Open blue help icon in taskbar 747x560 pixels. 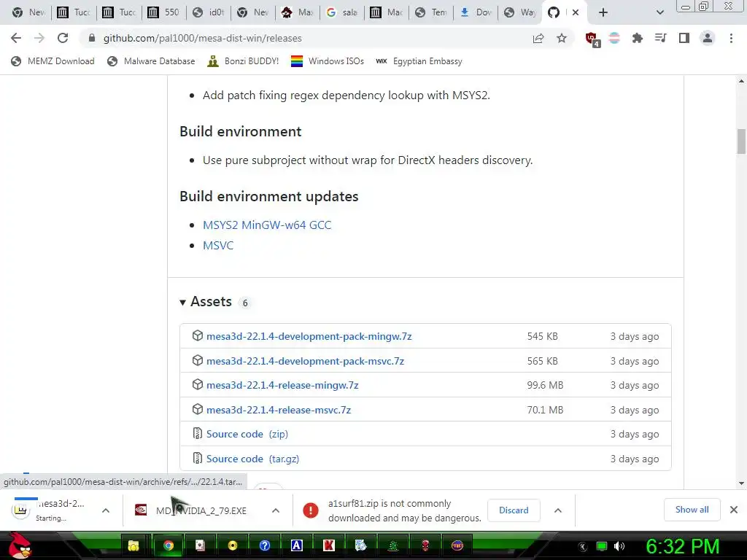(x=265, y=545)
